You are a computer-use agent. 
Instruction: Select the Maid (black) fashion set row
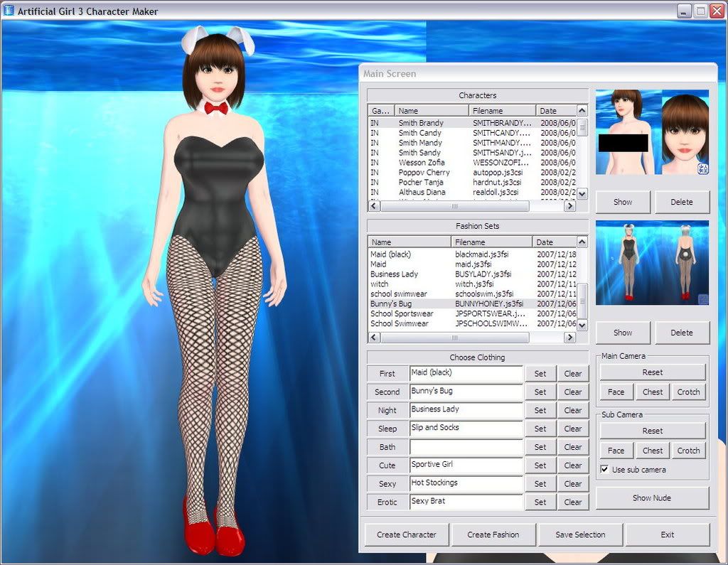click(473, 254)
